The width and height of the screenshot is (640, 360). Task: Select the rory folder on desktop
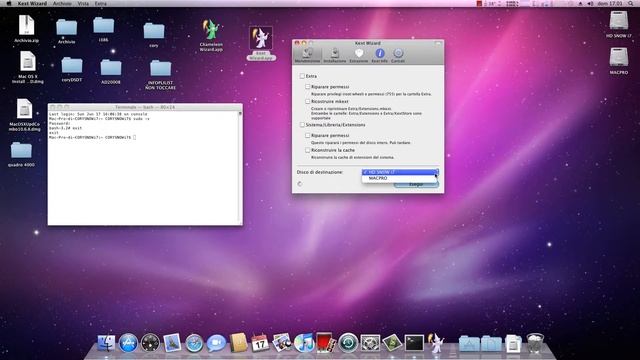click(x=154, y=35)
